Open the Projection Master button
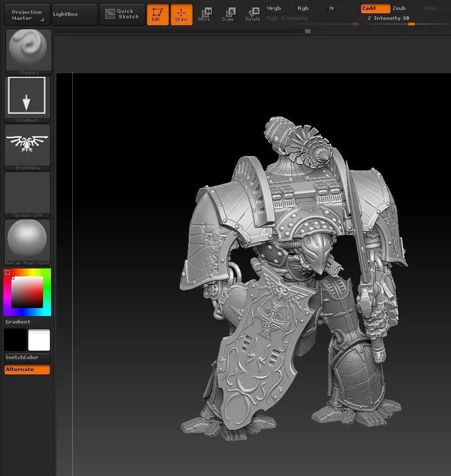Screen dimensions: 451x476 coord(27,14)
